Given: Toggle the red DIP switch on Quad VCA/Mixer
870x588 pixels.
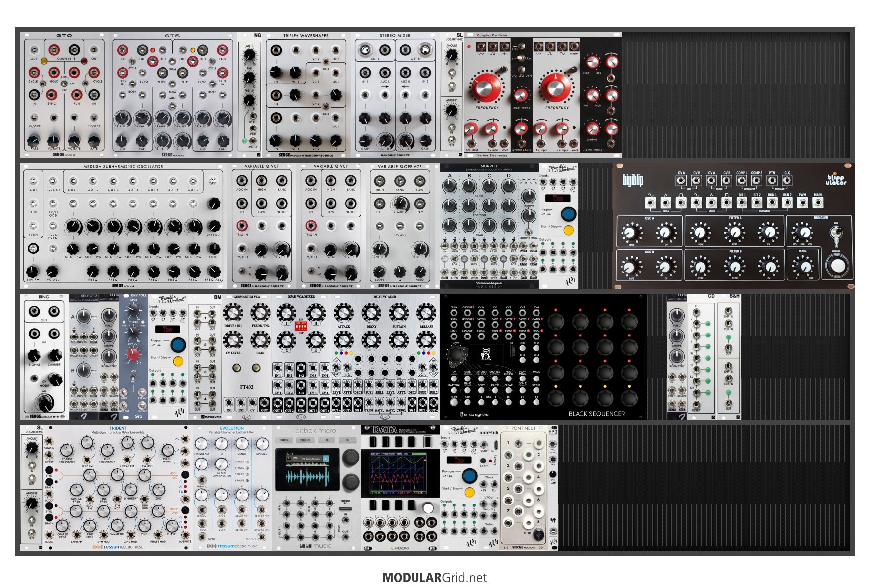Looking at the screenshot, I should pyautogui.click(x=301, y=327).
